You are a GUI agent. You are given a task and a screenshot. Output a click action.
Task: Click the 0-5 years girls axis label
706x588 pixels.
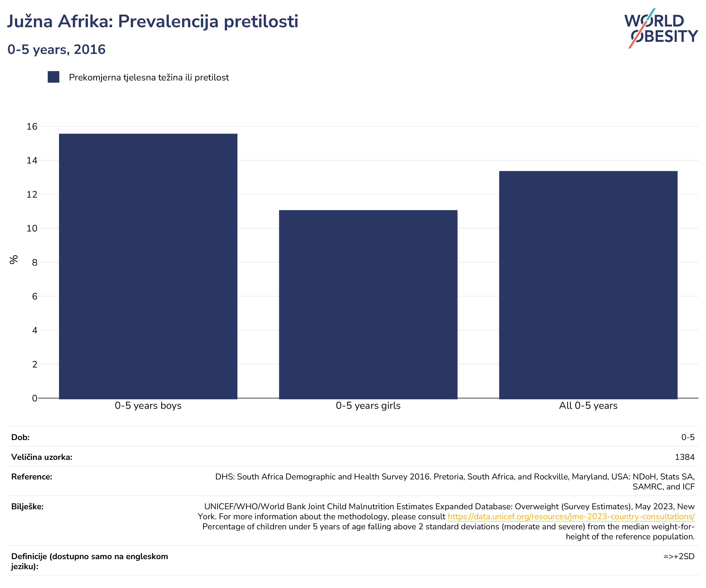[368, 406]
